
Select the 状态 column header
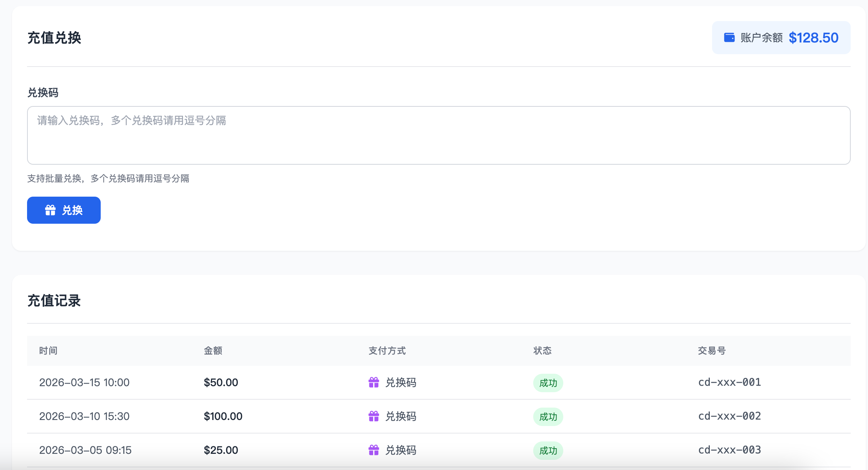543,351
